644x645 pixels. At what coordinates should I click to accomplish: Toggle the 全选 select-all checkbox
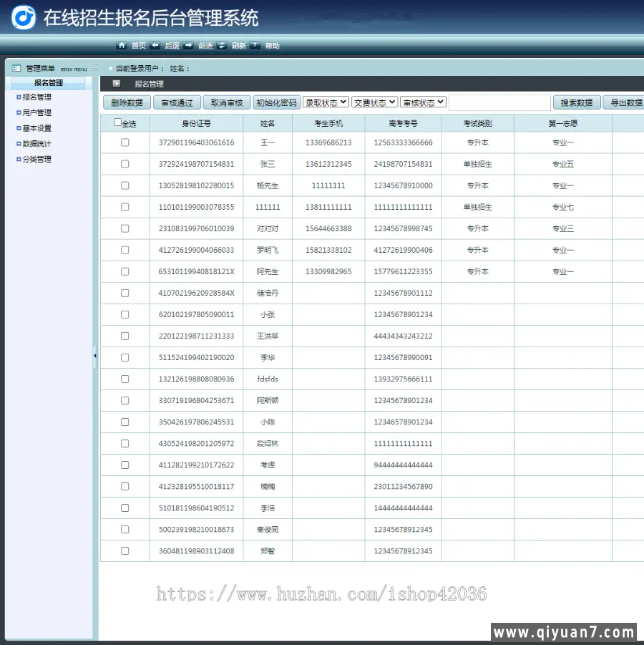coord(118,122)
